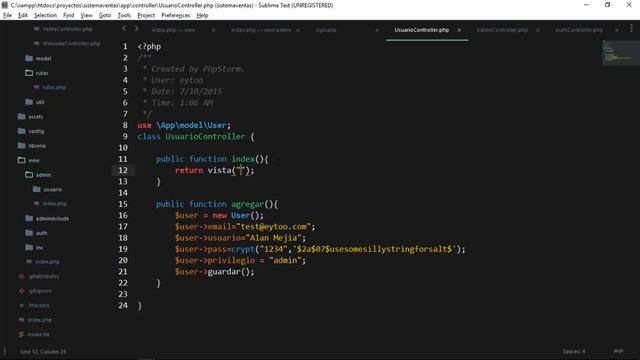Image resolution: width=640 pixels, height=360 pixels.
Task: Open VentaController.php in the sidebar
Action: coord(67,29)
